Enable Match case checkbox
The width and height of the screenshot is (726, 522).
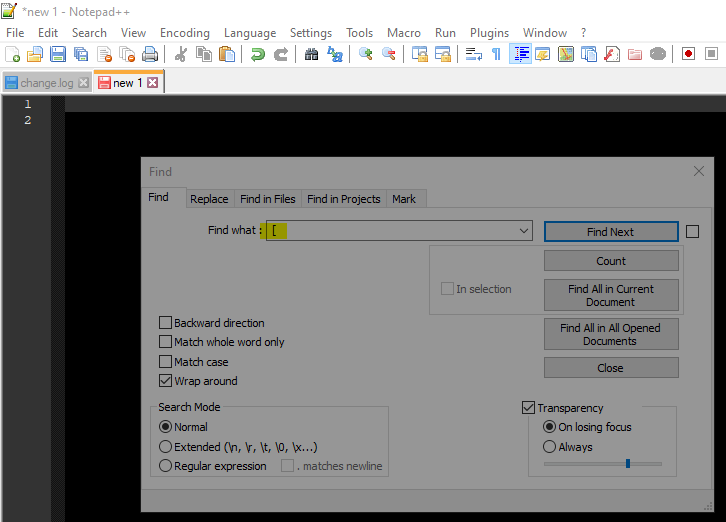(165, 361)
